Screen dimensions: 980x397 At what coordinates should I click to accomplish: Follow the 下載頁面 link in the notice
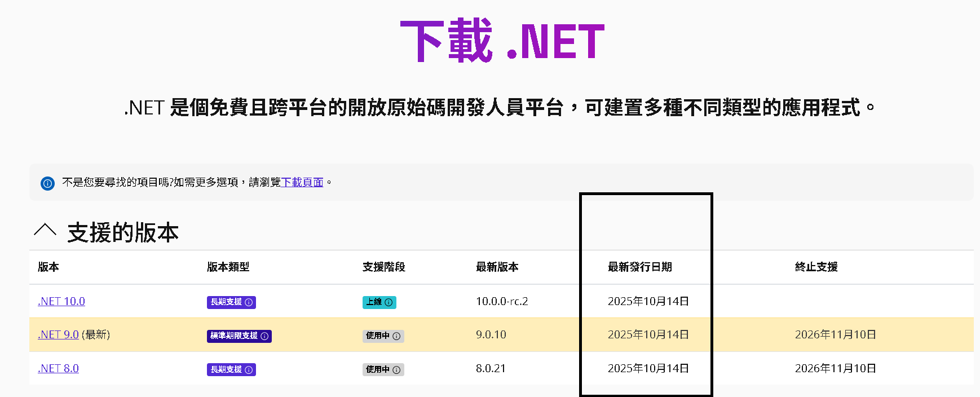pos(302,182)
